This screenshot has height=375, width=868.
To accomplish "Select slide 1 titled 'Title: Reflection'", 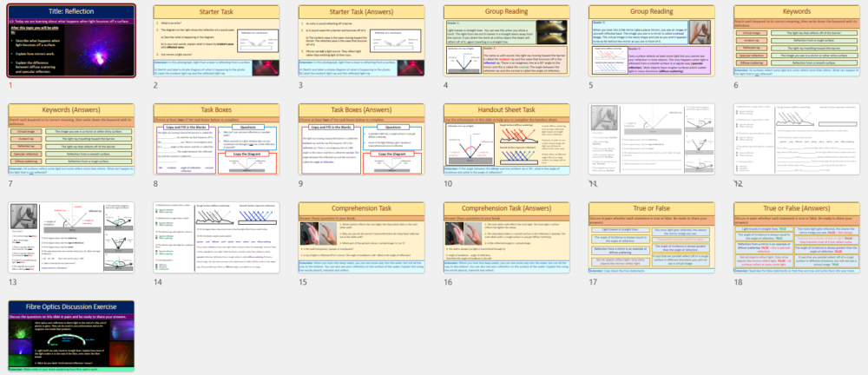I will 71,41.
